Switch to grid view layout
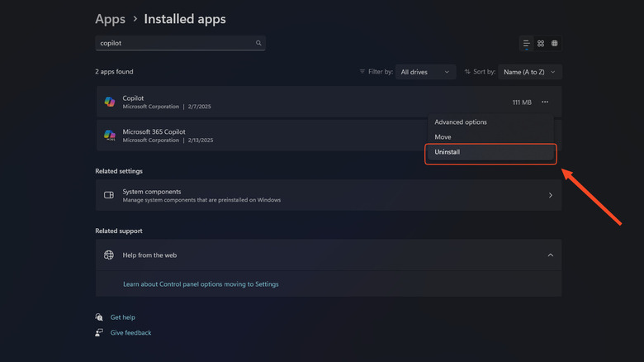 point(541,43)
